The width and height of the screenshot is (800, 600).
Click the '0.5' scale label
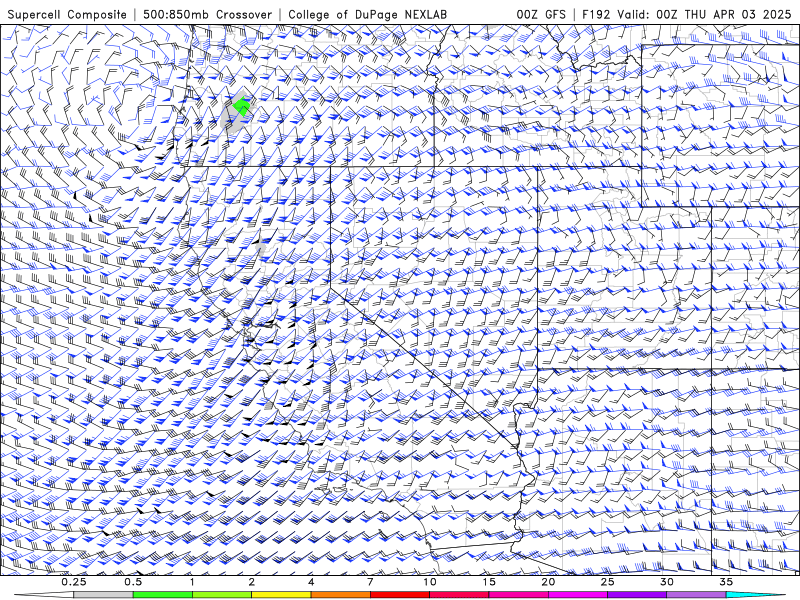tap(133, 582)
